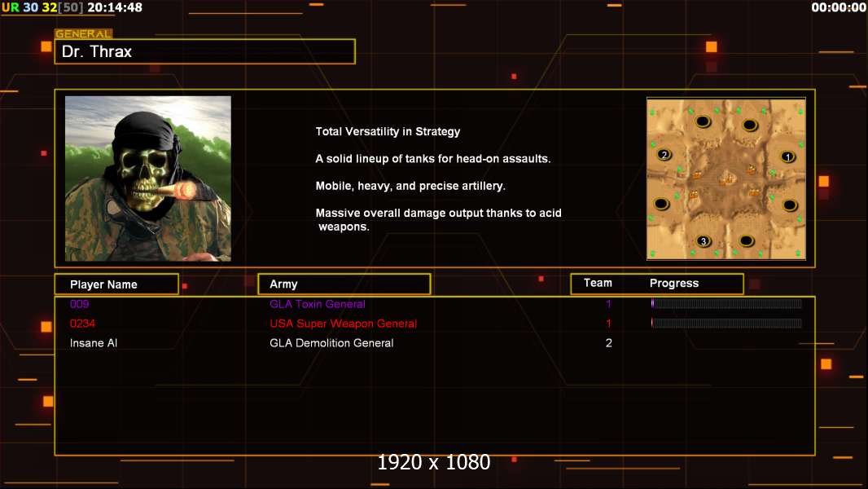The image size is (868, 489).
Task: Select player name 009
Action: [x=79, y=304]
